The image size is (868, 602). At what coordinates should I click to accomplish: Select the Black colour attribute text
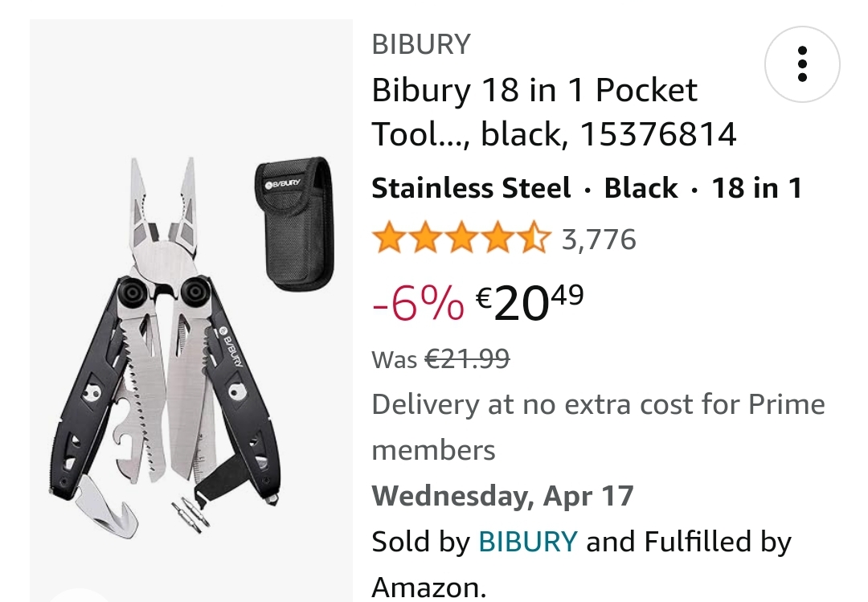tap(641, 188)
